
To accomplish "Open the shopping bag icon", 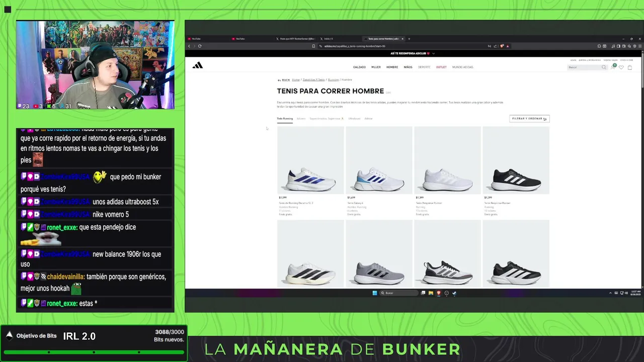I will pyautogui.click(x=629, y=67).
